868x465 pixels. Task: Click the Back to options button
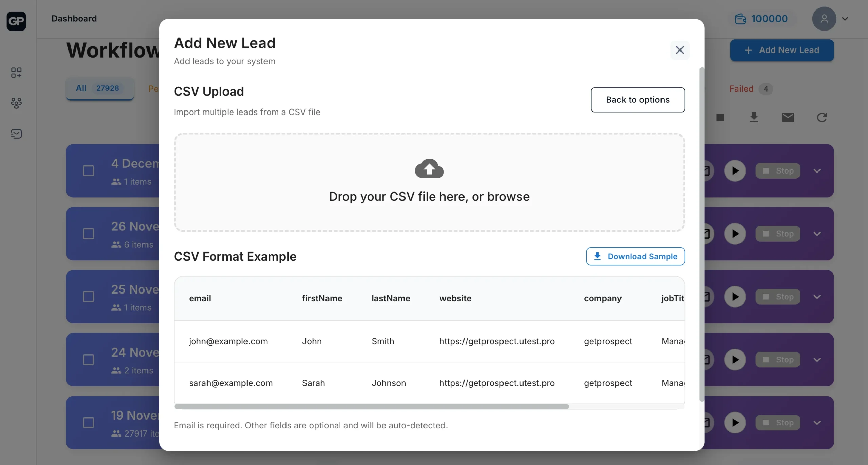pyautogui.click(x=637, y=100)
